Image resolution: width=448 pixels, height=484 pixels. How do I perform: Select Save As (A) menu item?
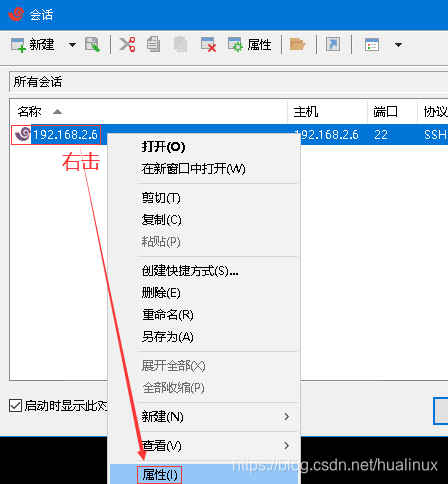pos(204,337)
